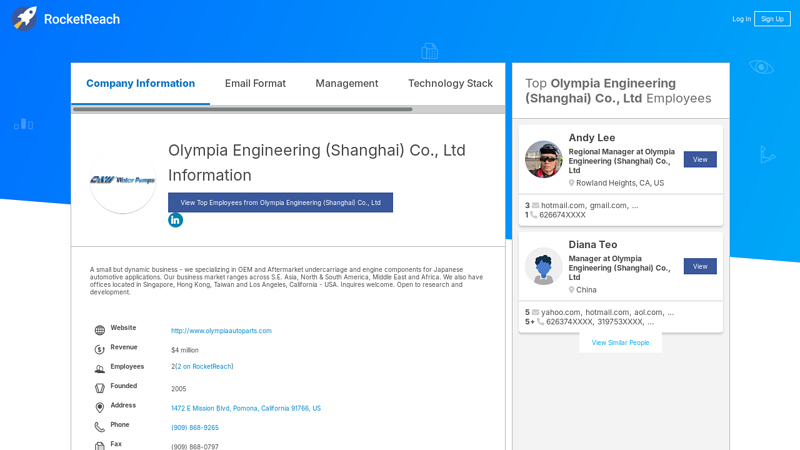Click View Top Employees from Olympia Engineering button

[281, 203]
